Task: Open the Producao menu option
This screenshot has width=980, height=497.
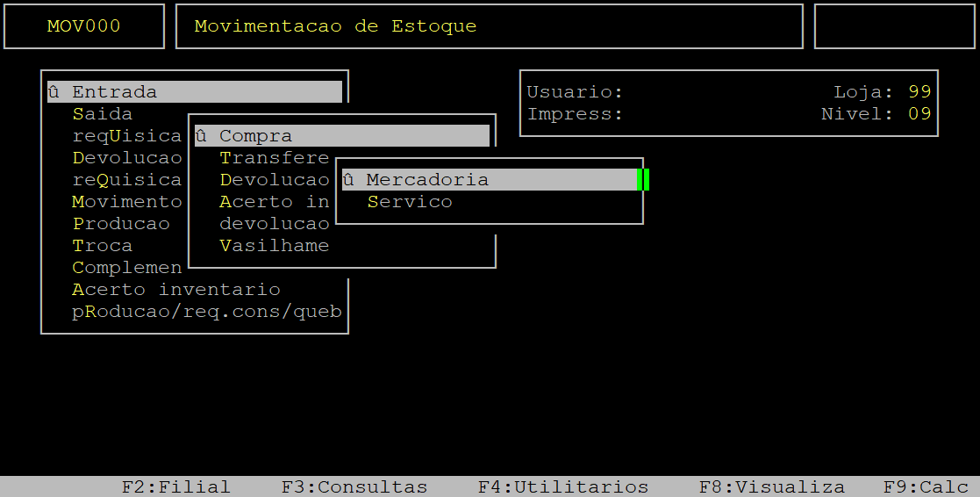Action: pos(121,224)
